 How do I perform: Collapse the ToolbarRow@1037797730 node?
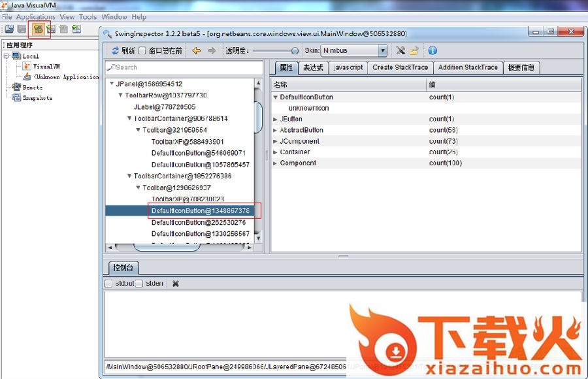point(120,95)
